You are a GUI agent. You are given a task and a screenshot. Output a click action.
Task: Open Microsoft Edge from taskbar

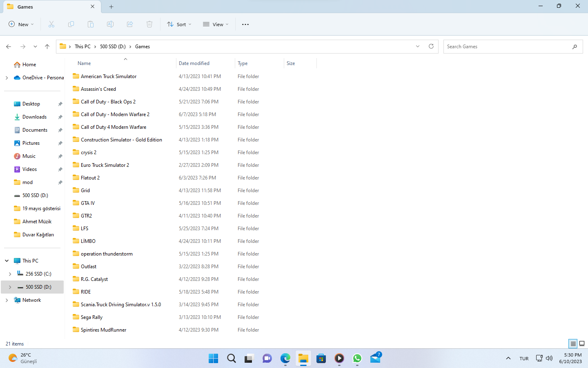pos(285,358)
